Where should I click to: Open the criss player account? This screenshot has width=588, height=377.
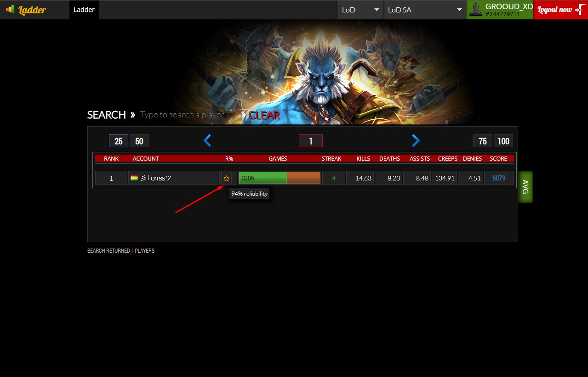(x=156, y=178)
